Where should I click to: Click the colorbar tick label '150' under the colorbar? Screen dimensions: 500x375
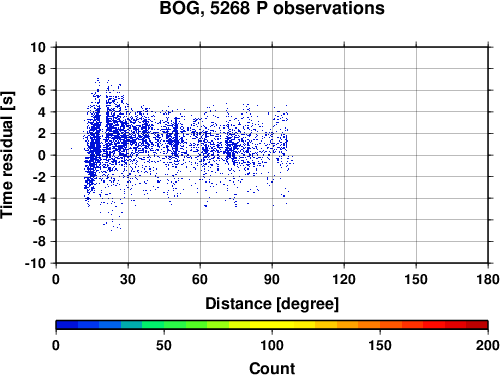point(380,345)
